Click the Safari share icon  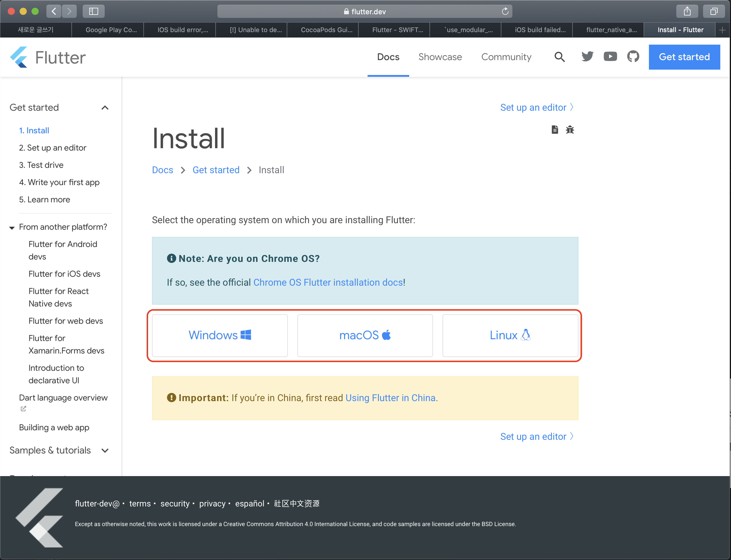(x=687, y=11)
